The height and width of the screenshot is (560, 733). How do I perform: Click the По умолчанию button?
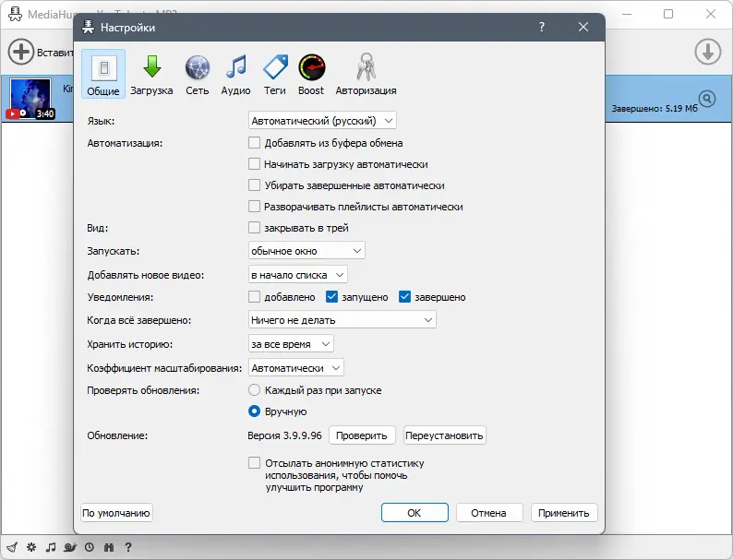pos(116,513)
